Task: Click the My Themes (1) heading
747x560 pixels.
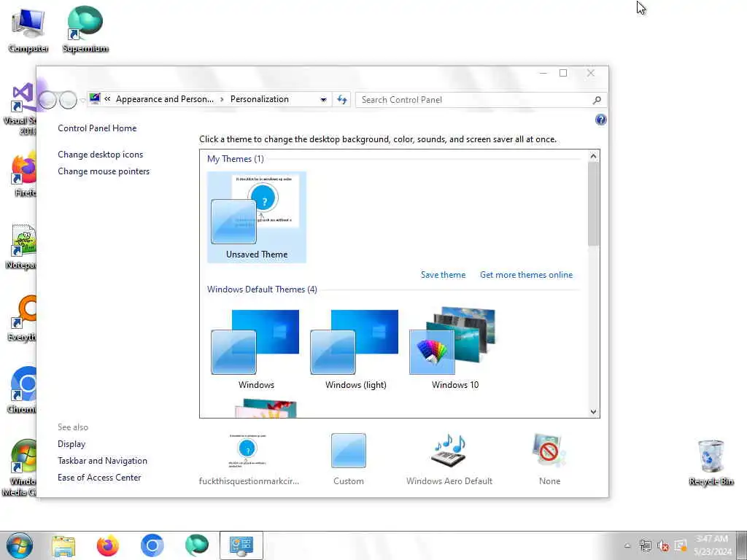Action: pyautogui.click(x=236, y=158)
